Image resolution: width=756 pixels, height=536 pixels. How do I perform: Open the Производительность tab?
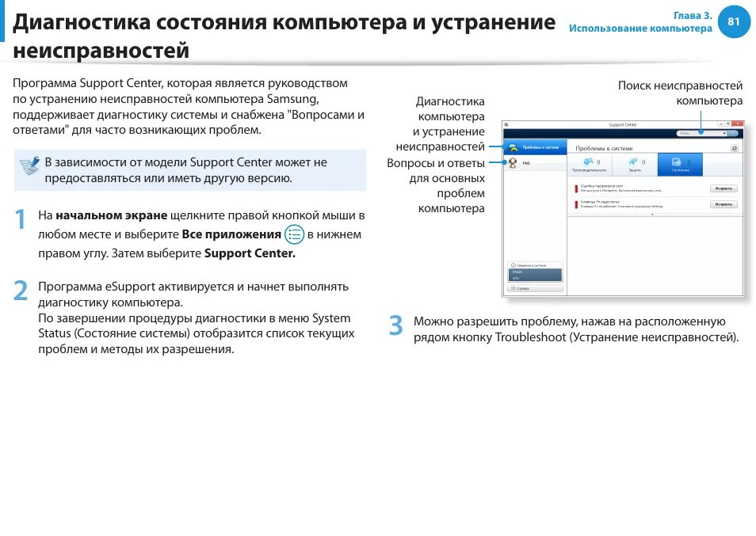tap(588, 166)
